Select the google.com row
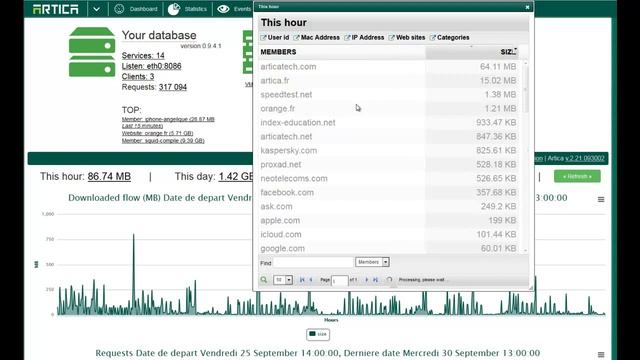 [389, 248]
